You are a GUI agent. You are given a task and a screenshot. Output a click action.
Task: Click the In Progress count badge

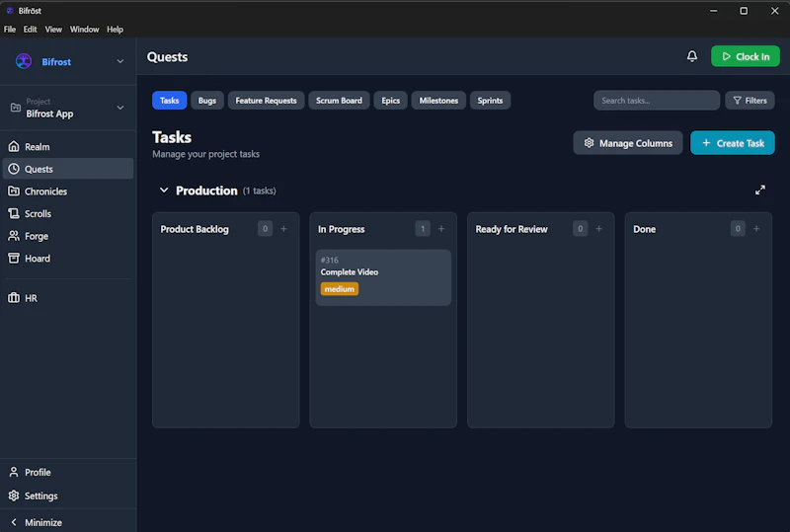point(423,229)
